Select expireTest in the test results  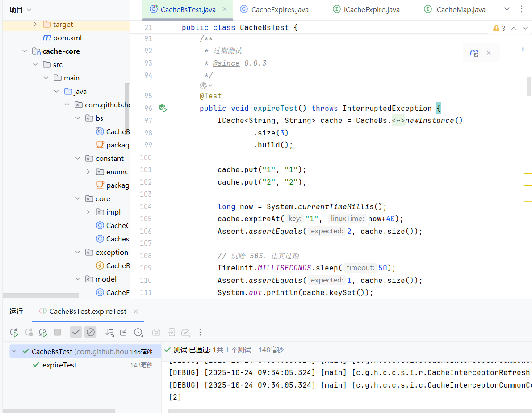click(59, 365)
